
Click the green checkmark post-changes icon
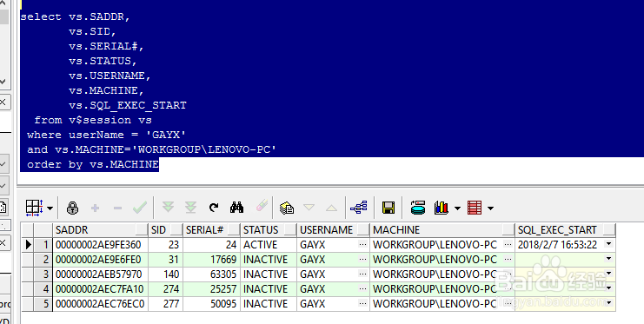140,208
